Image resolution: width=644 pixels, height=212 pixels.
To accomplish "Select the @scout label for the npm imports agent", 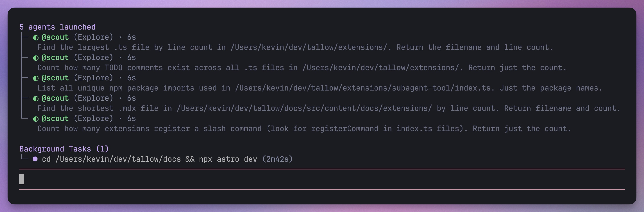I will pyautogui.click(x=55, y=78).
